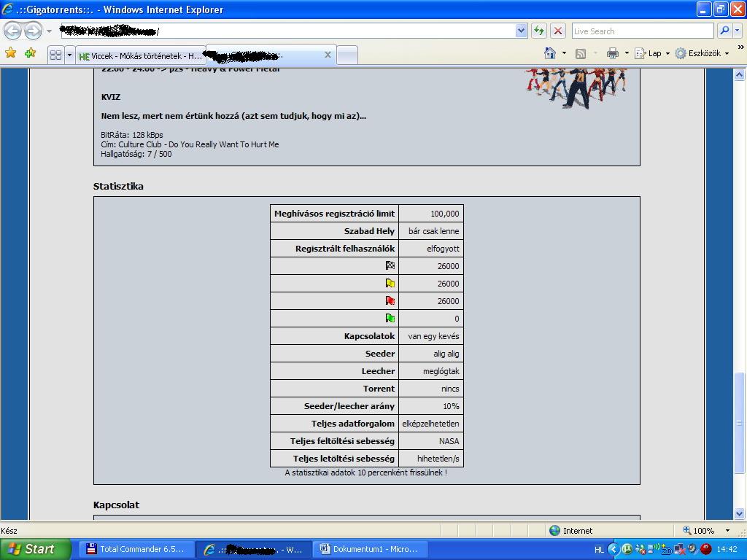This screenshot has height=560, width=747.
Task: Click the NASA upload speed value
Action: tap(449, 441)
